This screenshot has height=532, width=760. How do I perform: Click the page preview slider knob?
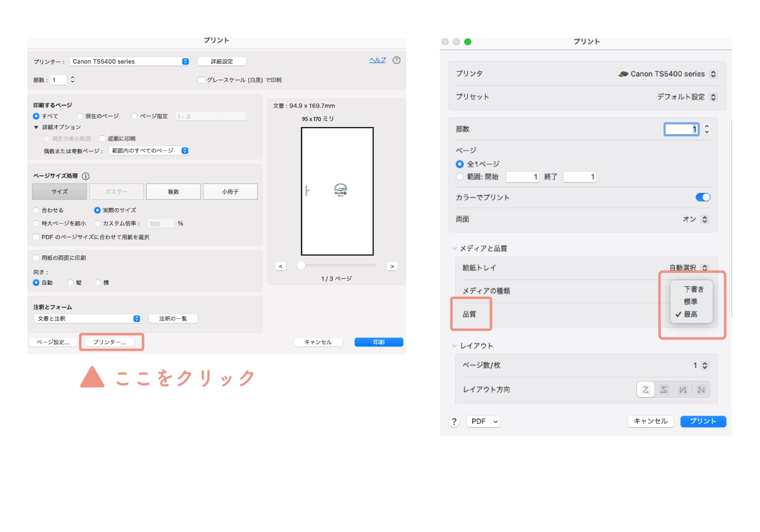click(x=301, y=265)
